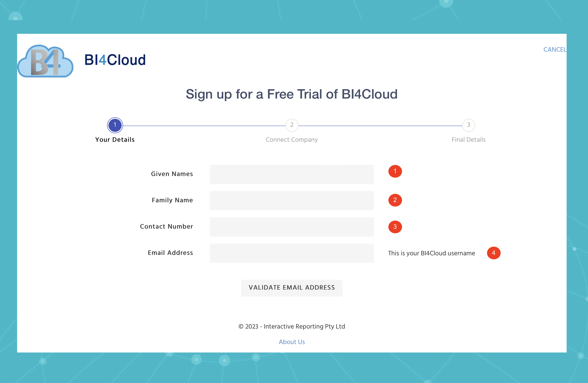Select step 2 Connect Company circle
588x383 pixels.
(292, 125)
